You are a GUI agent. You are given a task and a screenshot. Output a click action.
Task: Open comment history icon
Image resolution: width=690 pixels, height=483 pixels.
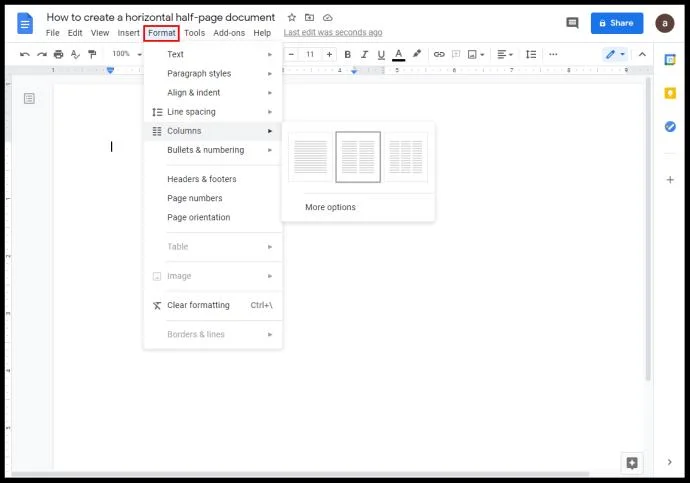572,23
